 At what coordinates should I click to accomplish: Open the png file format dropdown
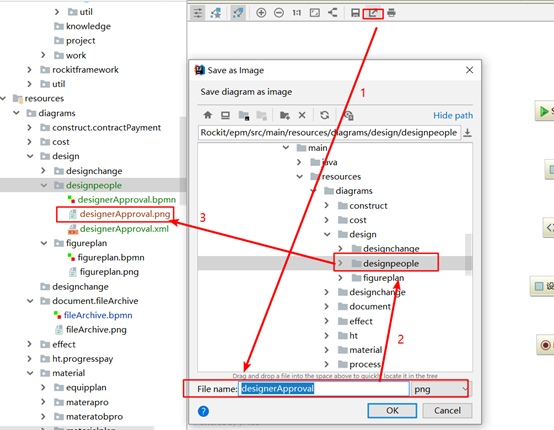[x=441, y=389]
